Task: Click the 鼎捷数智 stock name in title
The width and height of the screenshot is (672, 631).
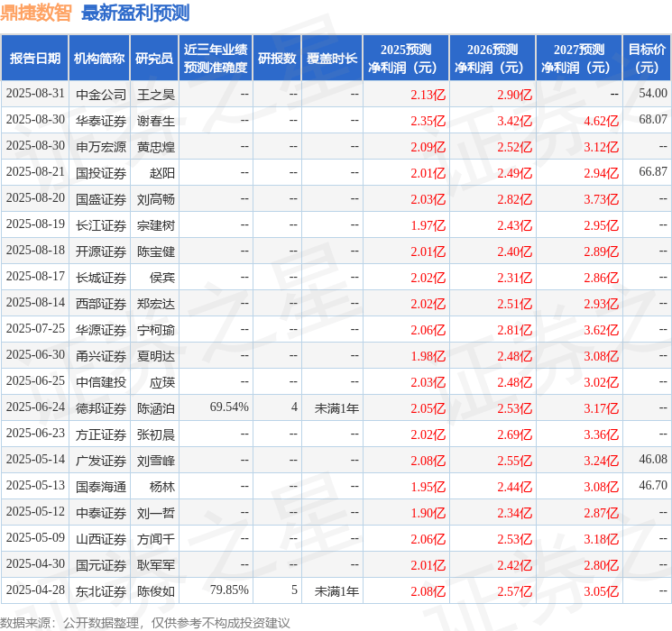Action: 36,13
